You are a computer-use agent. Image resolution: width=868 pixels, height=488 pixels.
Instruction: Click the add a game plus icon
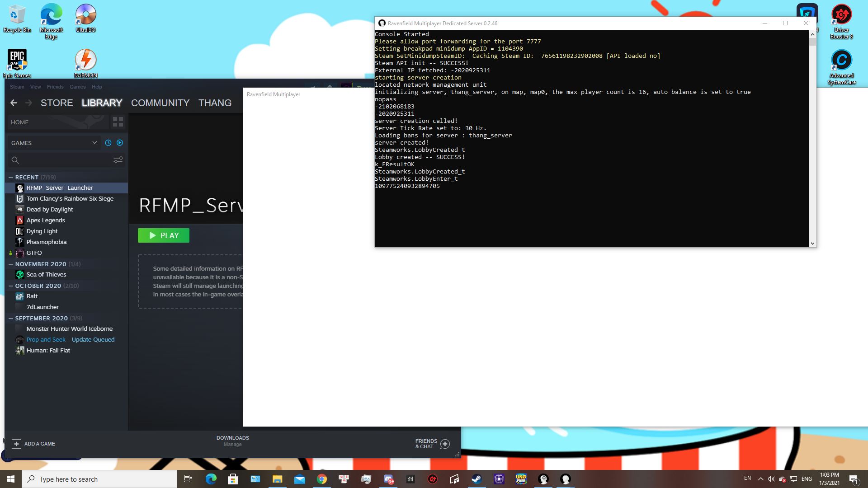16,444
